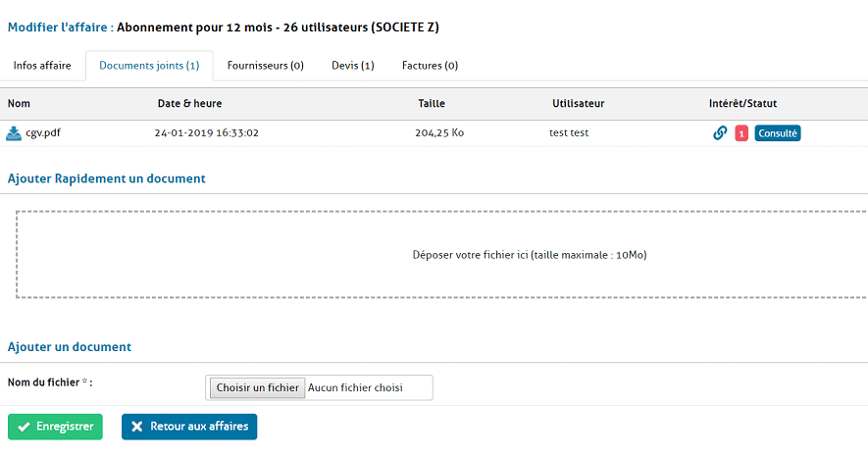868x459 pixels.
Task: Open the cgv.pdf file link
Action: click(x=43, y=133)
